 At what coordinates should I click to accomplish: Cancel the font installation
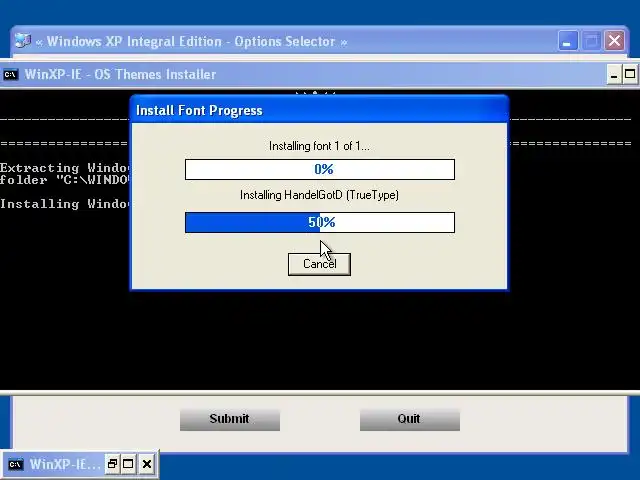tap(319, 264)
